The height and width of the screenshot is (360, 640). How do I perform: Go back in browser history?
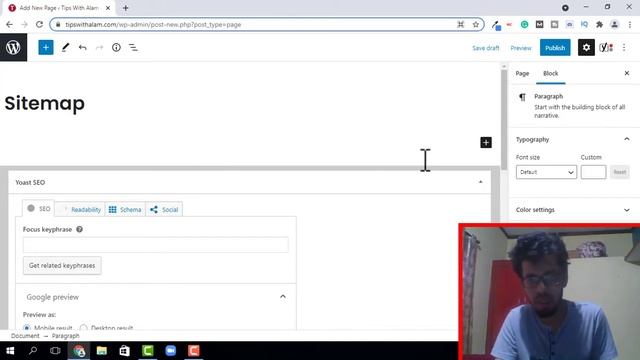coord(9,24)
